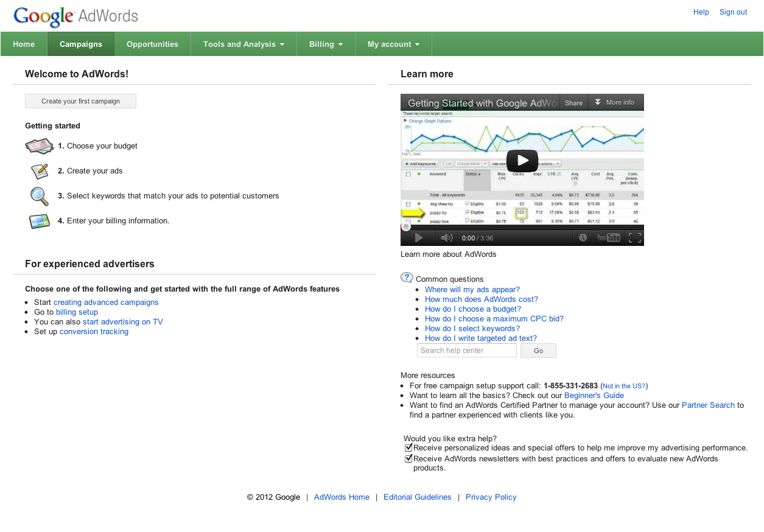Mute the video volume icon

click(x=446, y=238)
